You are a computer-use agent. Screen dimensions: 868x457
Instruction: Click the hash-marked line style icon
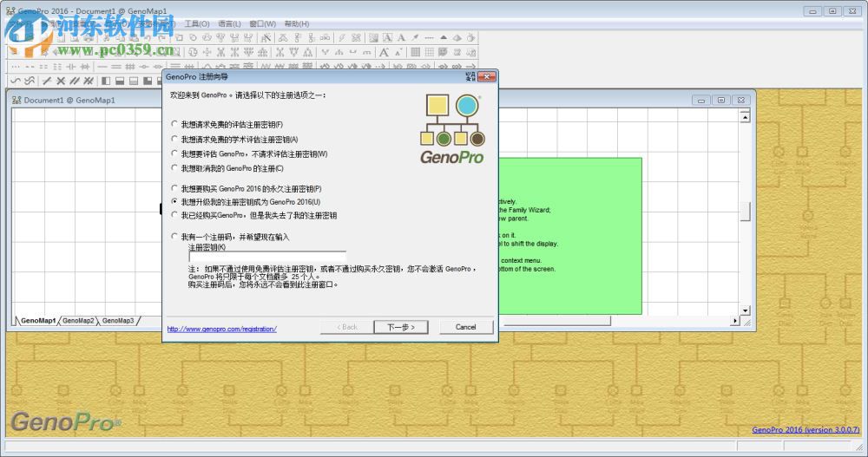pyautogui.click(x=130, y=67)
